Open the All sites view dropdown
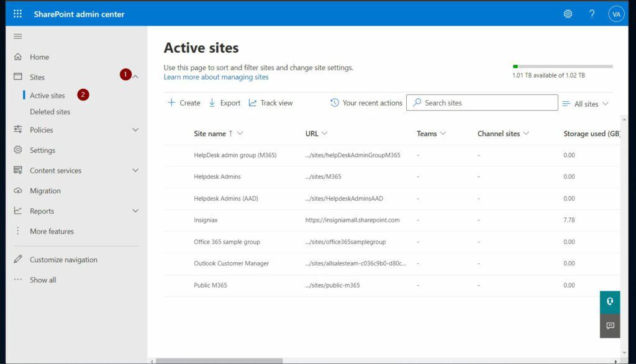Image resolution: width=636 pixels, height=364 pixels. (585, 104)
